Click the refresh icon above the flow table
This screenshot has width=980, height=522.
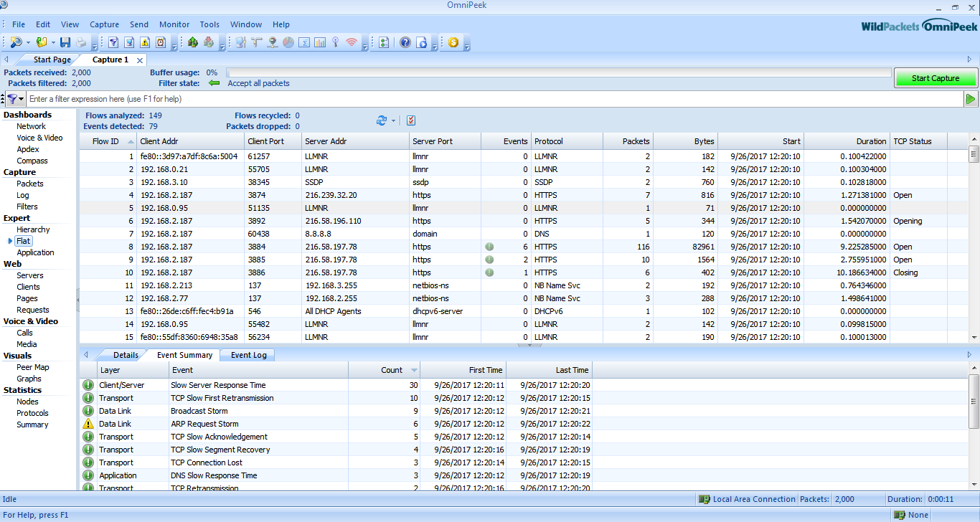382,120
